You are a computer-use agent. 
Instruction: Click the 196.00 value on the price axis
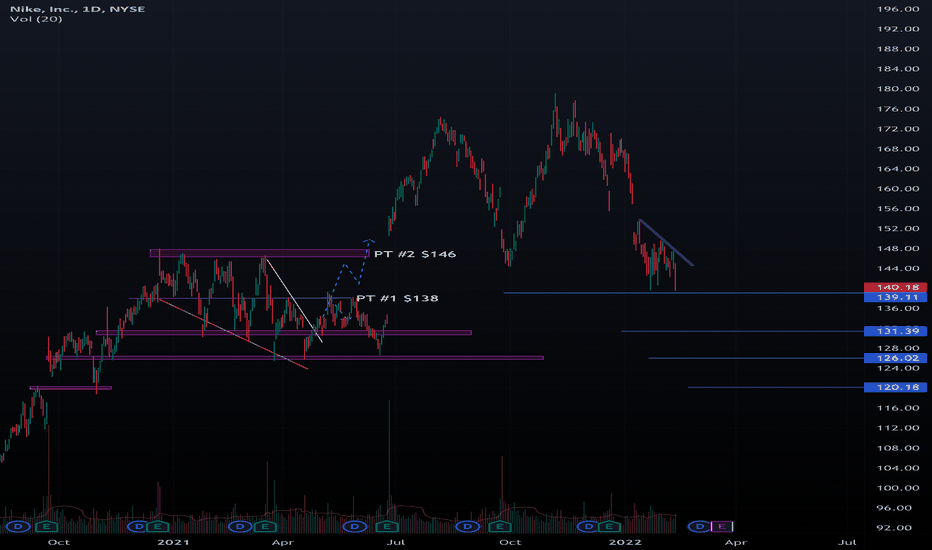[898, 9]
